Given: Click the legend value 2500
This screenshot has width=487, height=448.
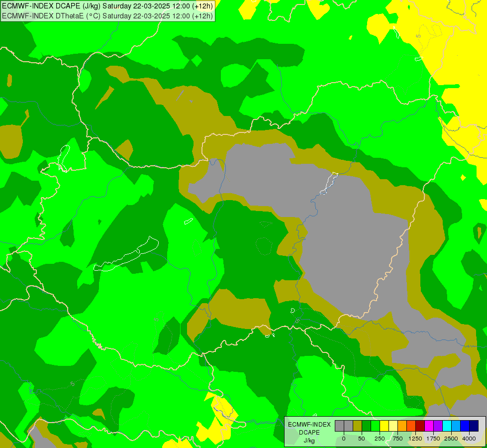Looking at the screenshot, I should pos(451,439).
